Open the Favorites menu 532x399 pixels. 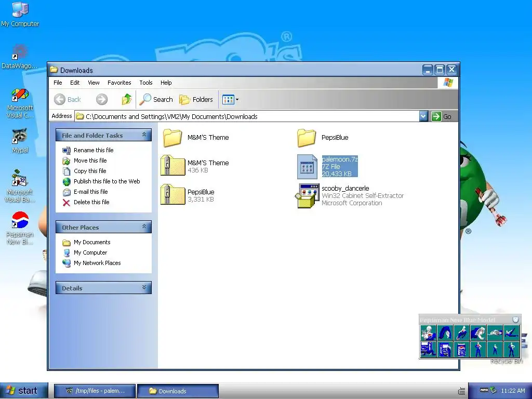point(119,83)
